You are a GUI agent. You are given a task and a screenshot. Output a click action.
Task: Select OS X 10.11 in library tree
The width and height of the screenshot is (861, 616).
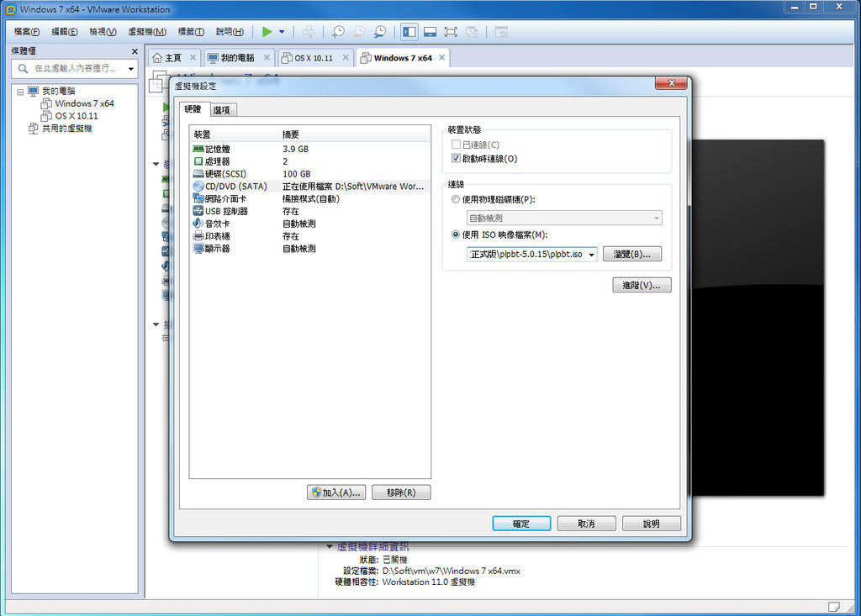click(x=76, y=116)
